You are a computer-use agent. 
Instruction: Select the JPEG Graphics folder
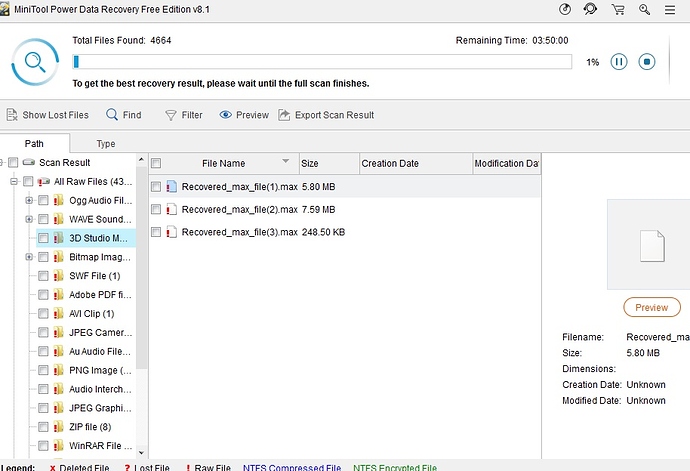point(100,408)
